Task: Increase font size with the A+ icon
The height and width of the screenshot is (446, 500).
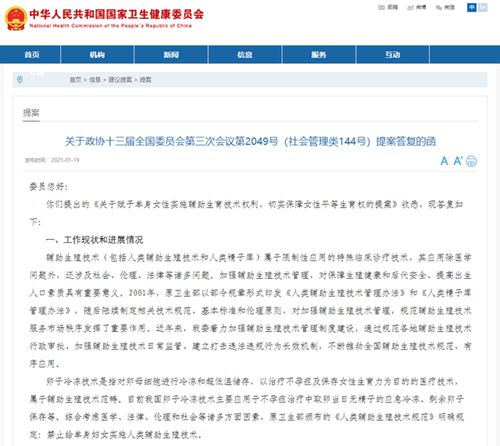Action: click(x=458, y=161)
